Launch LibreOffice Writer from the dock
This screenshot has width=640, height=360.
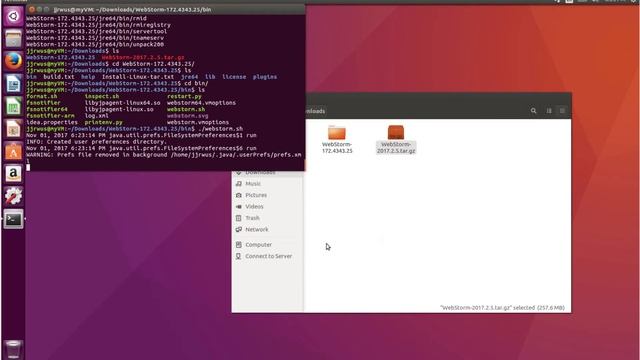coord(13,84)
